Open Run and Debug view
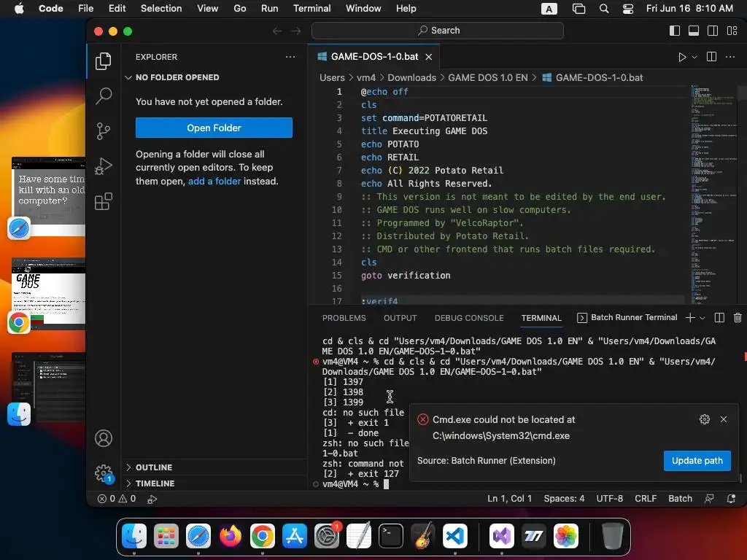The height and width of the screenshot is (560, 747). pos(104,166)
